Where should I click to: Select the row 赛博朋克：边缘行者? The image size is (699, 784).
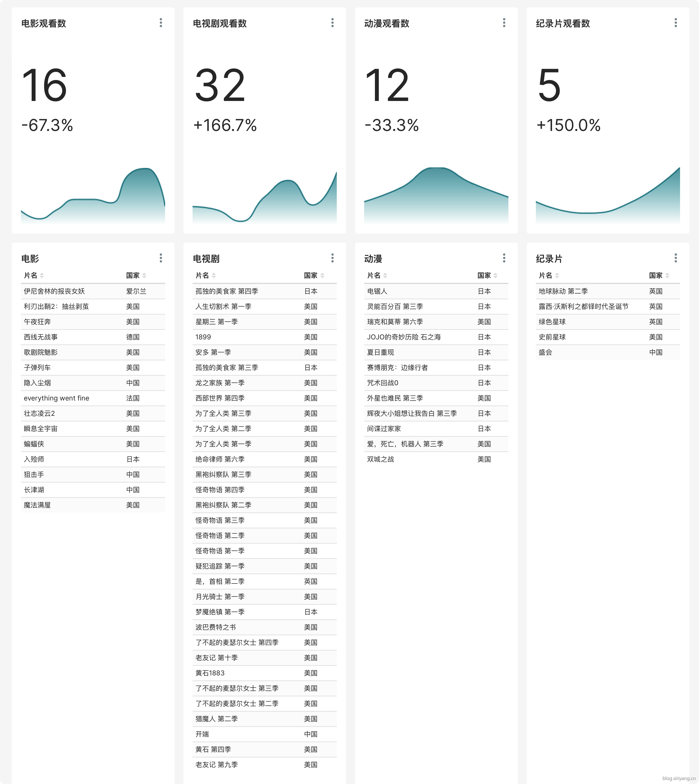coord(436,368)
